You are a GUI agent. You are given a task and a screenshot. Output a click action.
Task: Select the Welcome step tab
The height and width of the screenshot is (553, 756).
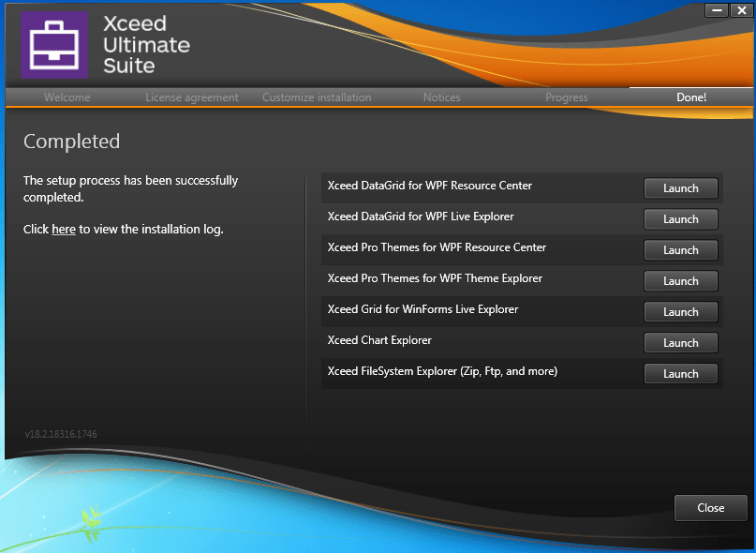[67, 97]
